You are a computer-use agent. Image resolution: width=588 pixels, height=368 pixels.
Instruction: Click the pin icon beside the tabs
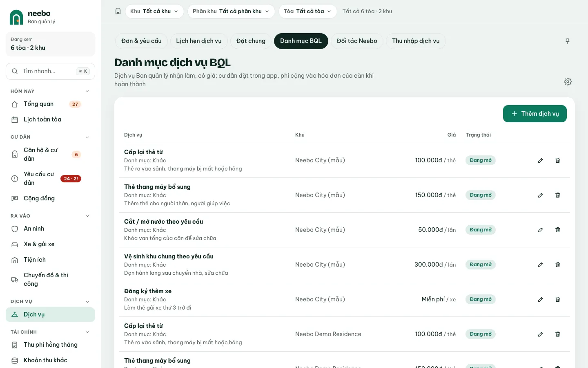568,41
